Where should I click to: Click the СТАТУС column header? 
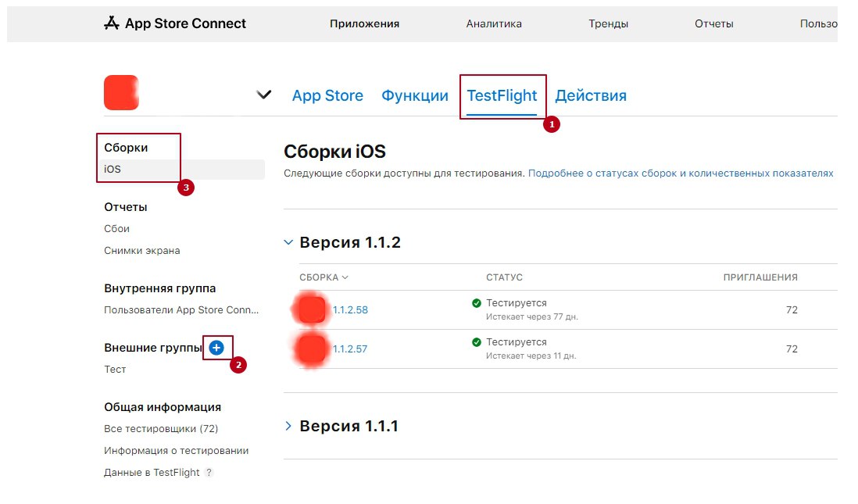[x=504, y=277]
